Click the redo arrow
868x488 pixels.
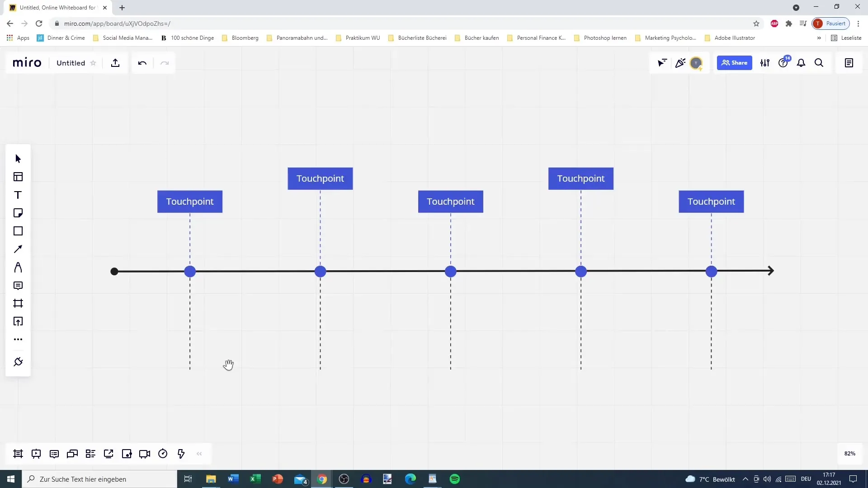[x=165, y=63]
